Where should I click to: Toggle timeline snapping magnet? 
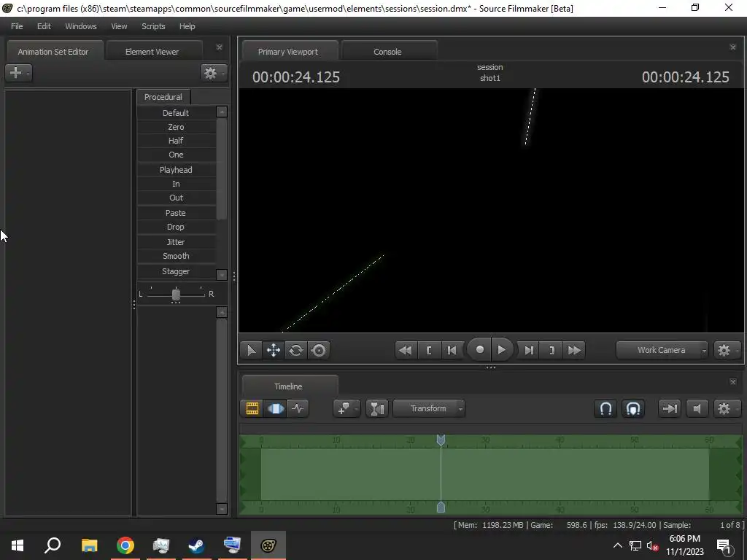pyautogui.click(x=605, y=408)
